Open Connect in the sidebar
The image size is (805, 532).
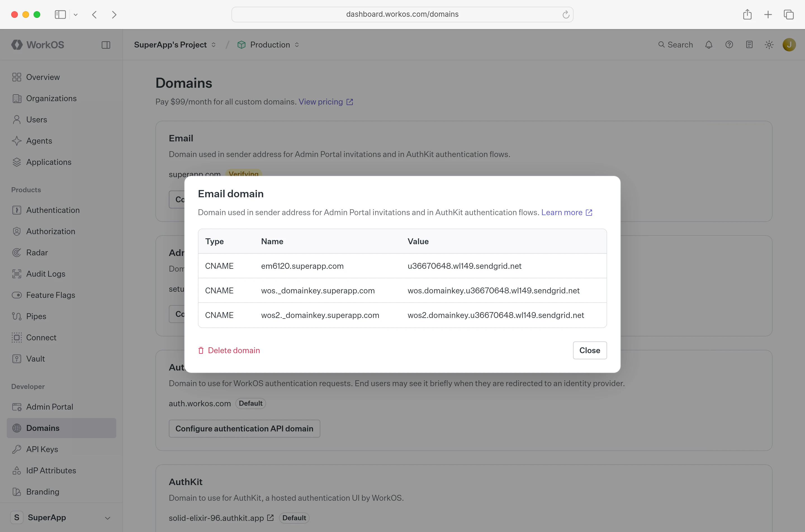(61, 337)
